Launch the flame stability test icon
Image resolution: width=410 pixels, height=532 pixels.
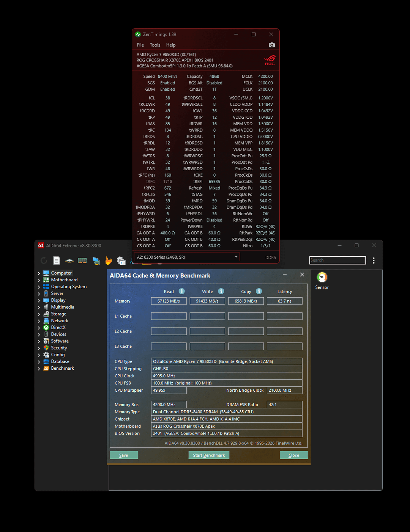click(x=109, y=261)
